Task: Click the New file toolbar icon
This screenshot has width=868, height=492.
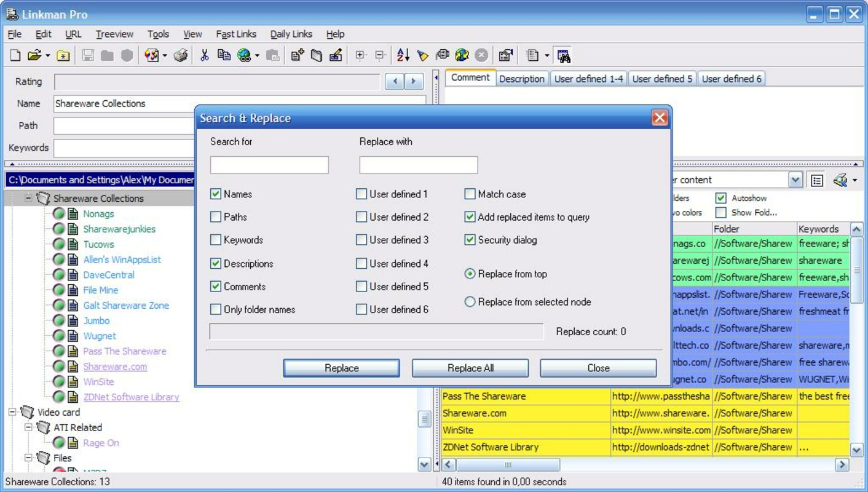Action: (15, 55)
